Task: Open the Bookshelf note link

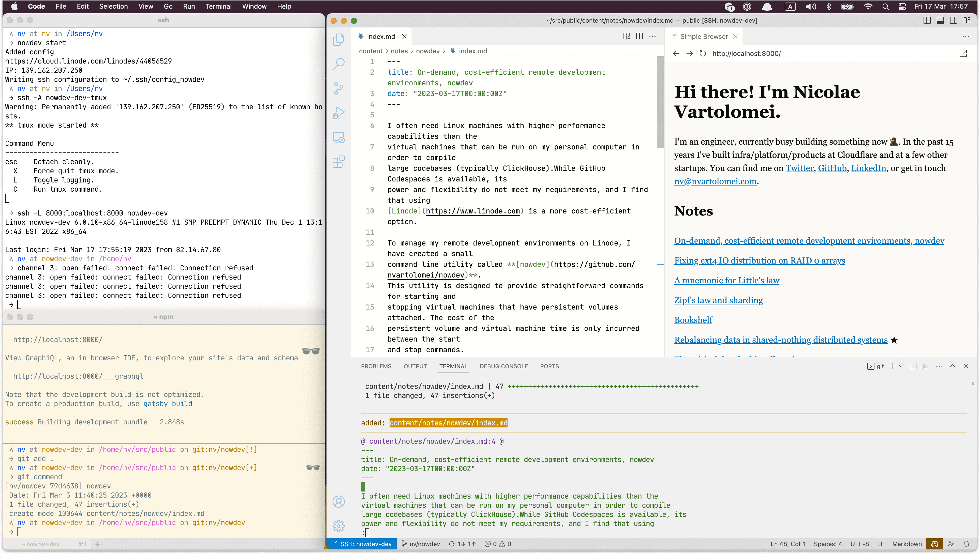Action: pyautogui.click(x=693, y=320)
